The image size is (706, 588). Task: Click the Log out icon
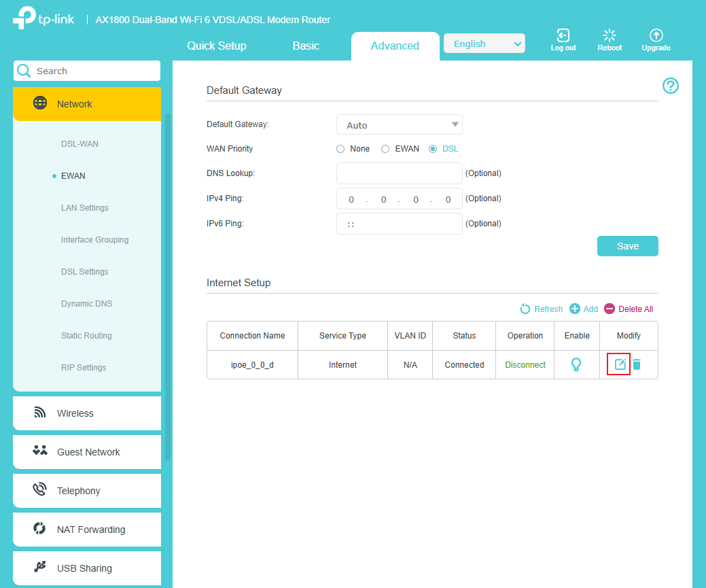(563, 40)
